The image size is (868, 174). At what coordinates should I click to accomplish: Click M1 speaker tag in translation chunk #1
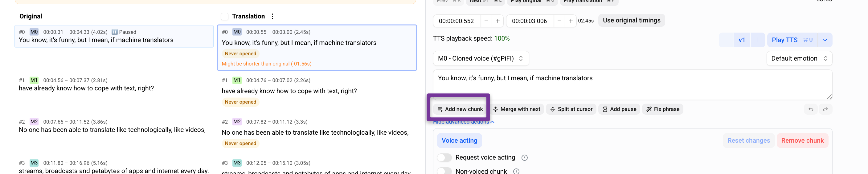(x=237, y=80)
